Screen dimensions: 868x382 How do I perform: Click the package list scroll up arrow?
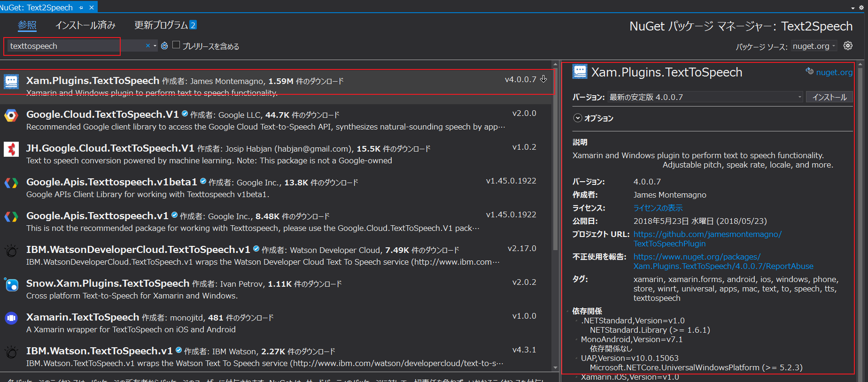(x=555, y=64)
